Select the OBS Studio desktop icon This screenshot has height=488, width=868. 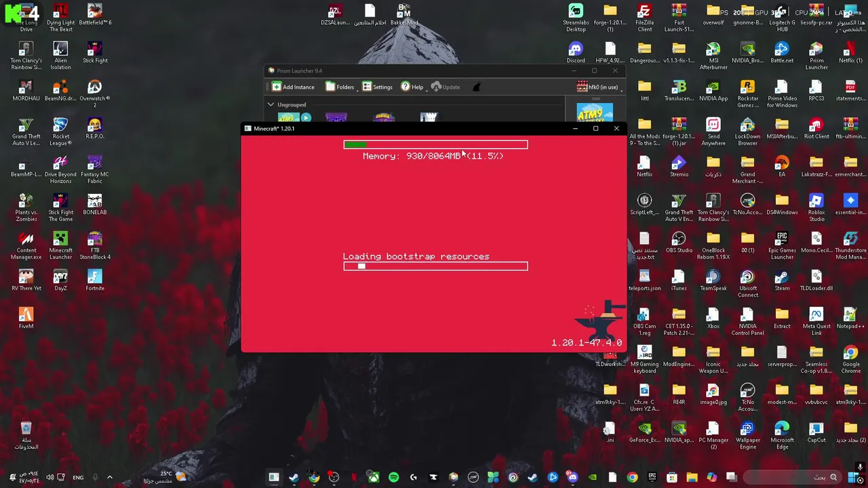coord(679,243)
